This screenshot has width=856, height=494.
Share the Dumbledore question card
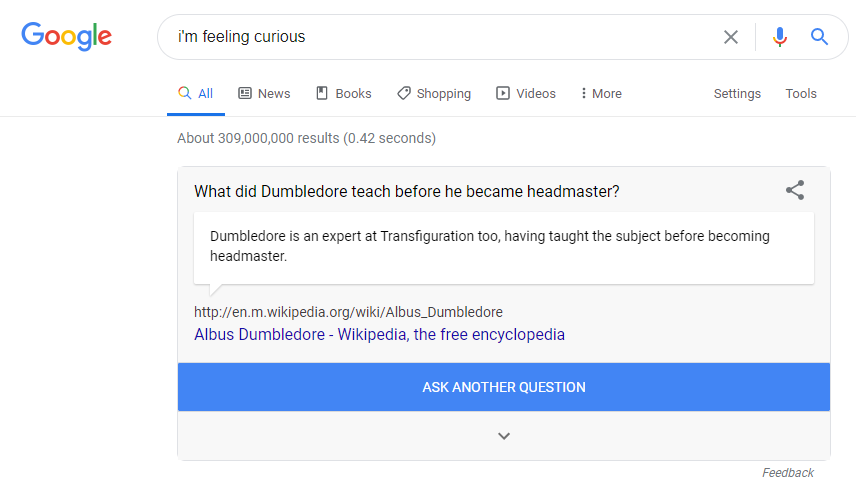point(795,191)
